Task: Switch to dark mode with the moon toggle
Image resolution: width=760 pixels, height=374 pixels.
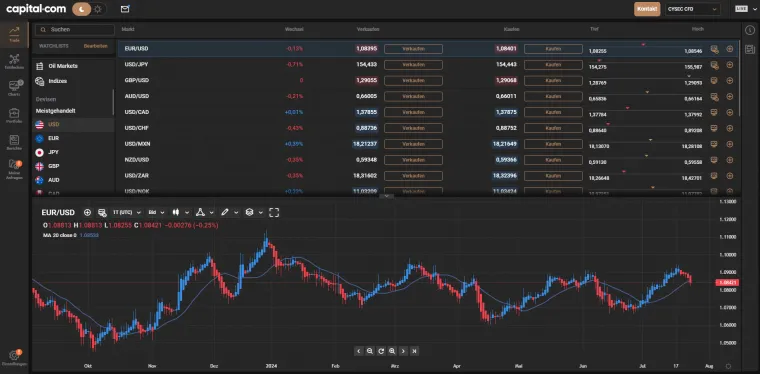Action: tap(81, 9)
